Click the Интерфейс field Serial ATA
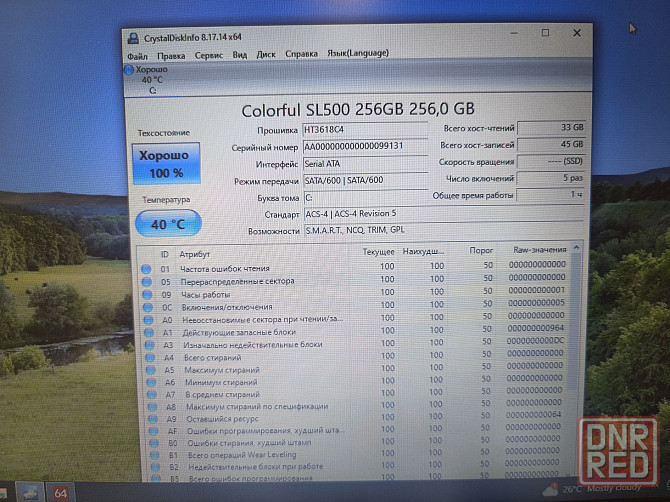This screenshot has height=502, width=670. (365, 163)
